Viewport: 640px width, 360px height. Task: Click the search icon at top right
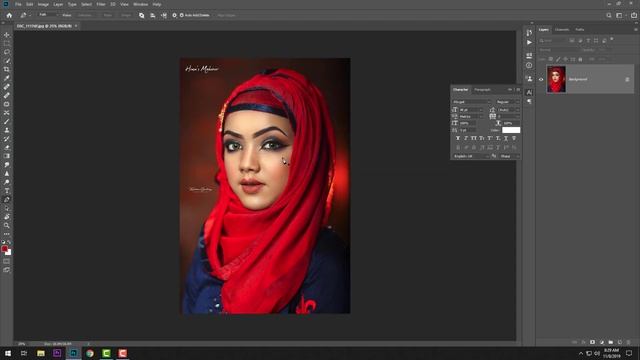609,15
